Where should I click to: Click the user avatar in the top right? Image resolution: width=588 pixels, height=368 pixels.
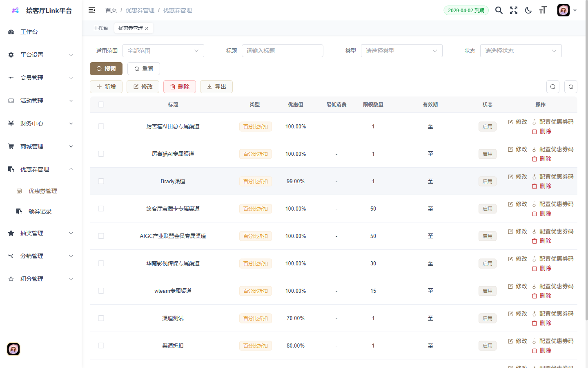click(x=563, y=10)
